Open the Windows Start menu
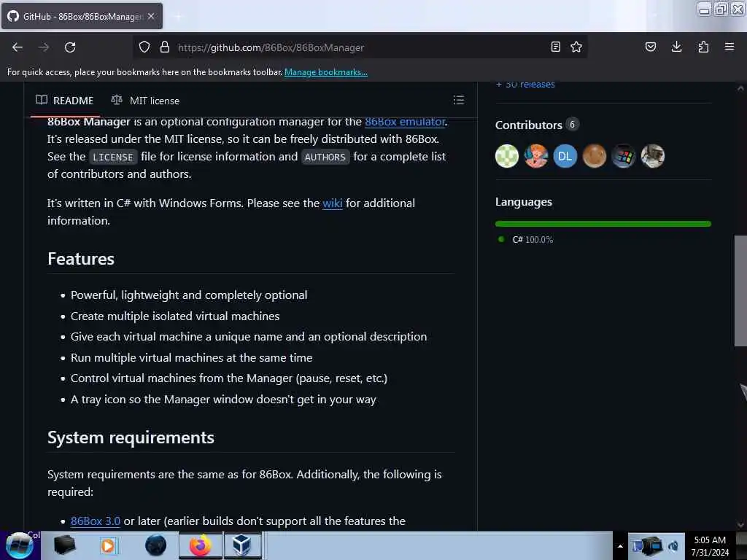Screen dimensions: 747x560 19,545
